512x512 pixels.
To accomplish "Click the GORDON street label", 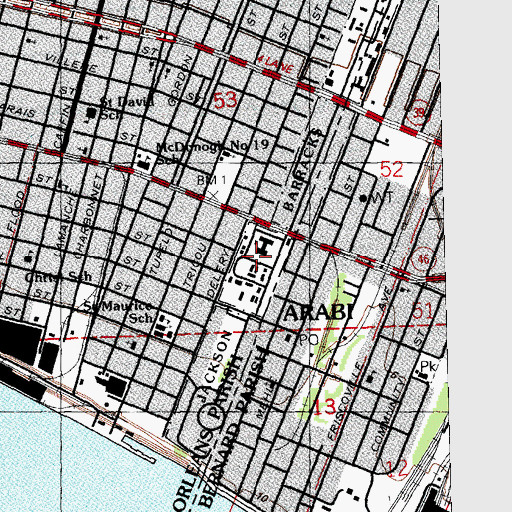I will pyautogui.click(x=181, y=81).
